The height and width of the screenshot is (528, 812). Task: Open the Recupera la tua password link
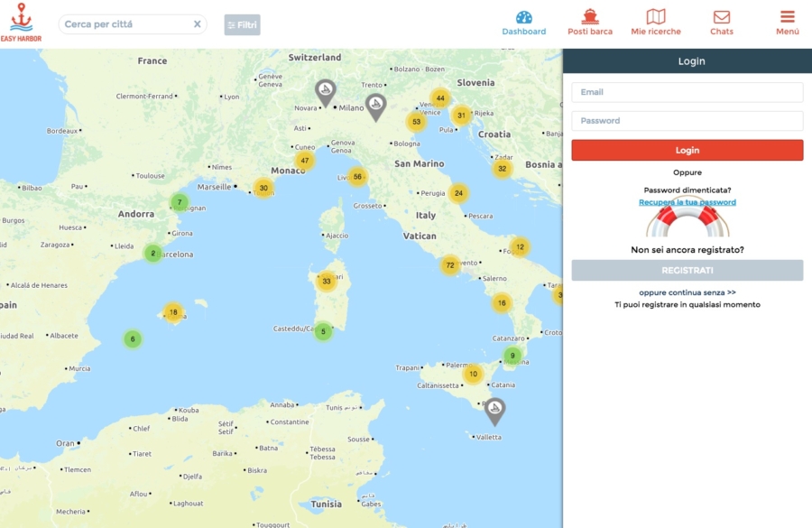click(x=687, y=202)
